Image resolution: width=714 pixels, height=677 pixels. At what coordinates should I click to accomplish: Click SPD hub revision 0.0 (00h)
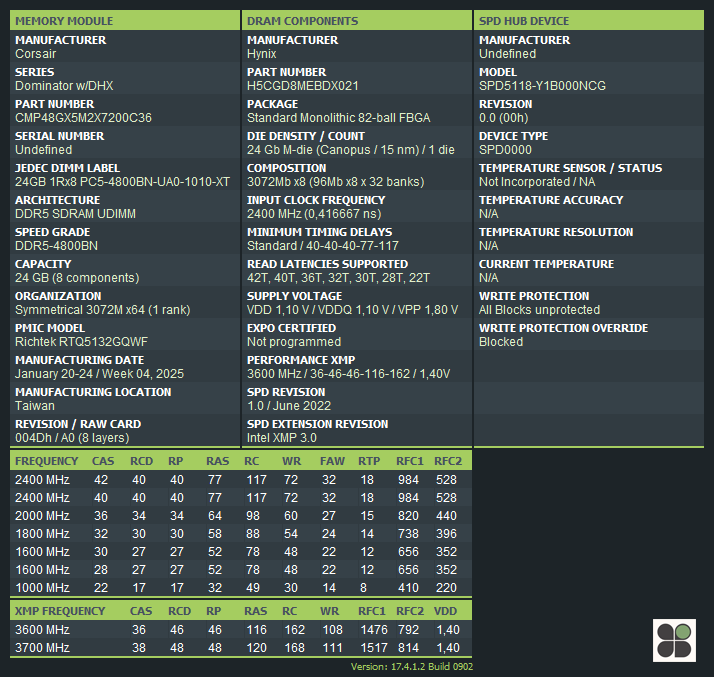504,118
